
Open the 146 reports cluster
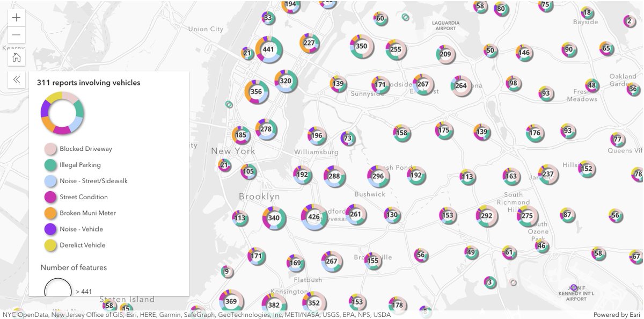pyautogui.click(x=524, y=53)
